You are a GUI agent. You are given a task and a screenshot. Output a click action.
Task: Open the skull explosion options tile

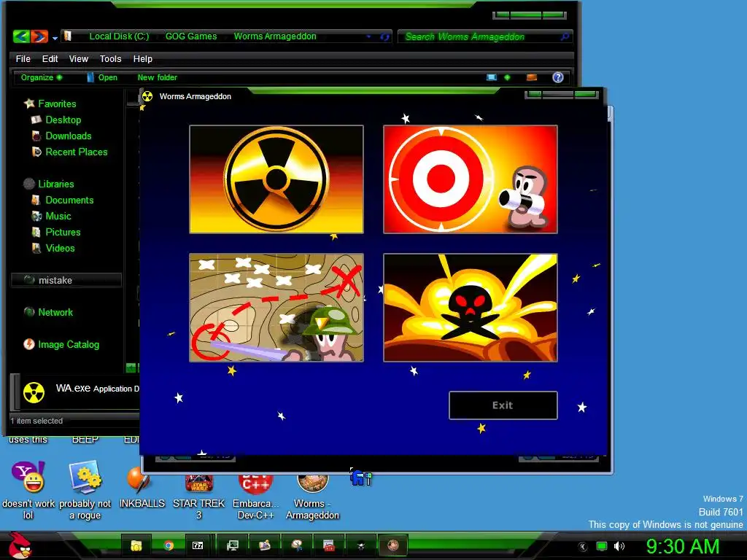(x=471, y=308)
